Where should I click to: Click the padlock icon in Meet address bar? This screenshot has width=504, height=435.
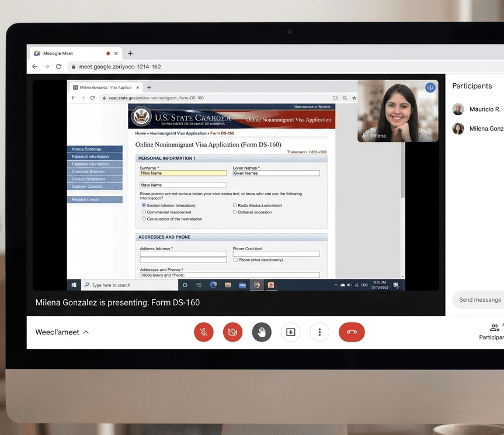(x=74, y=67)
